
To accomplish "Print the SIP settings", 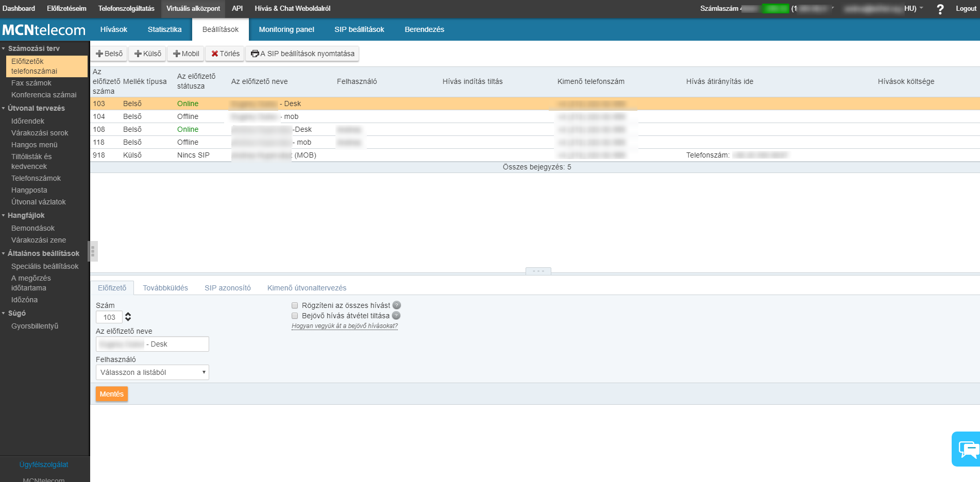I will click(x=302, y=54).
